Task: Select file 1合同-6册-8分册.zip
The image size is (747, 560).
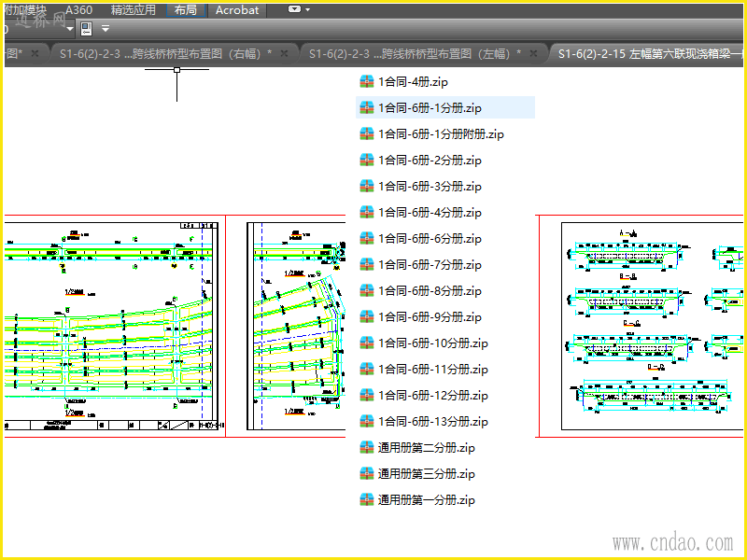Action: pyautogui.click(x=430, y=291)
